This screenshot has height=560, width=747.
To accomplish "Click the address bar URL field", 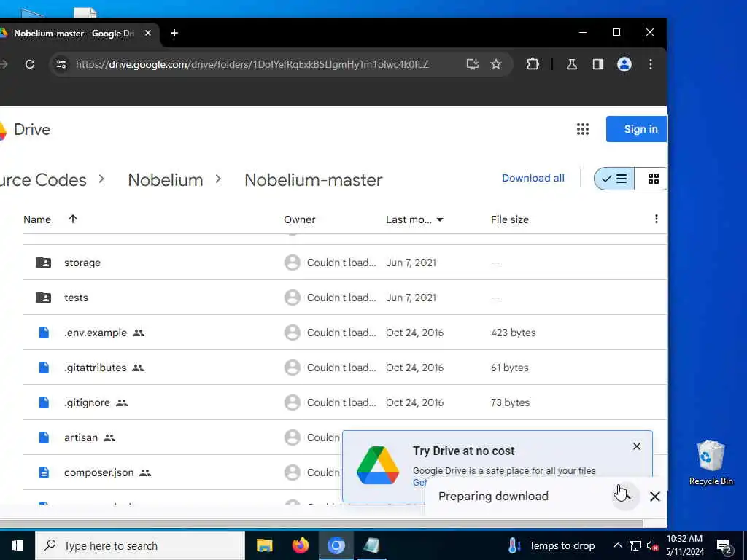I will coord(252,64).
